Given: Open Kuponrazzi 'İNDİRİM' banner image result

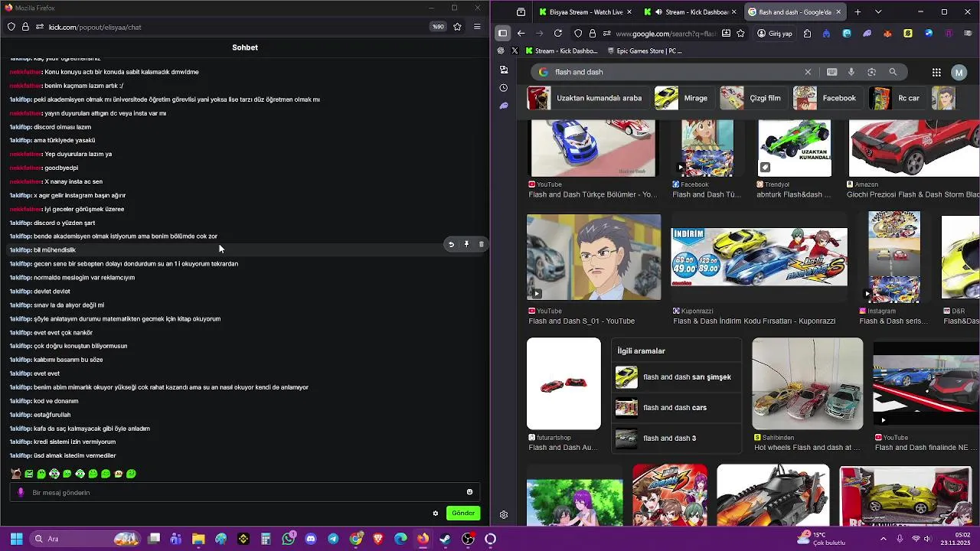Looking at the screenshot, I should point(759,257).
